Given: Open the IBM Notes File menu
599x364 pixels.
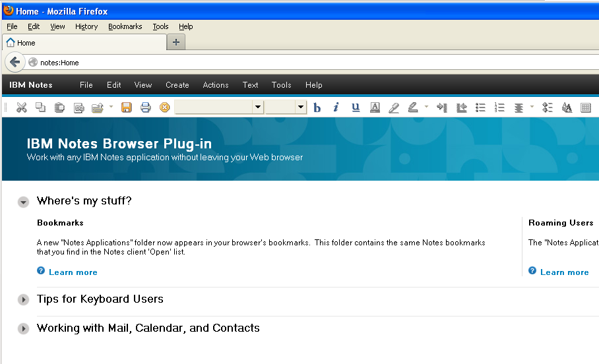Looking at the screenshot, I should click(x=86, y=85).
